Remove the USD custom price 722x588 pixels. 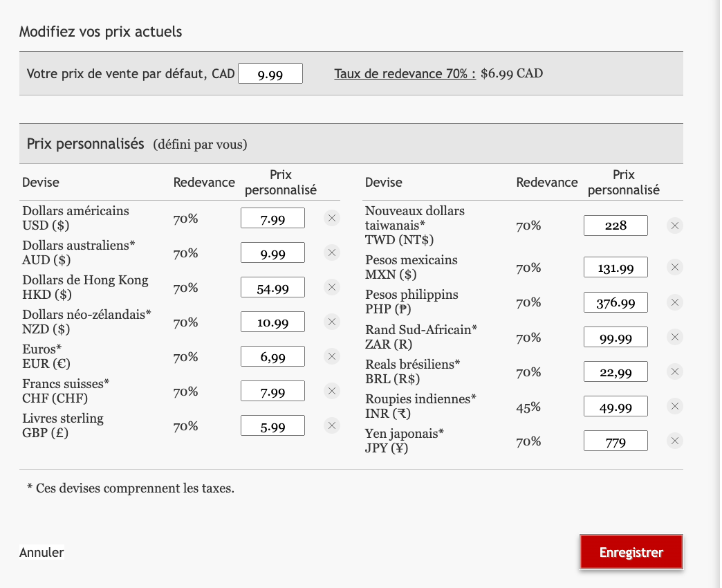(331, 218)
